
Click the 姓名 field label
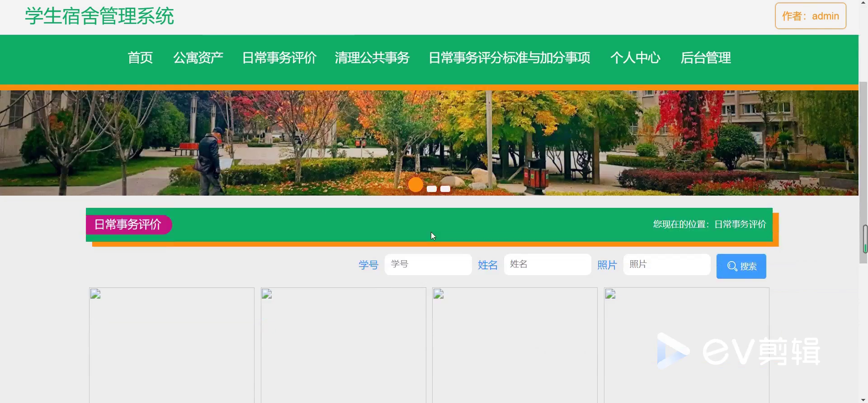pyautogui.click(x=488, y=265)
